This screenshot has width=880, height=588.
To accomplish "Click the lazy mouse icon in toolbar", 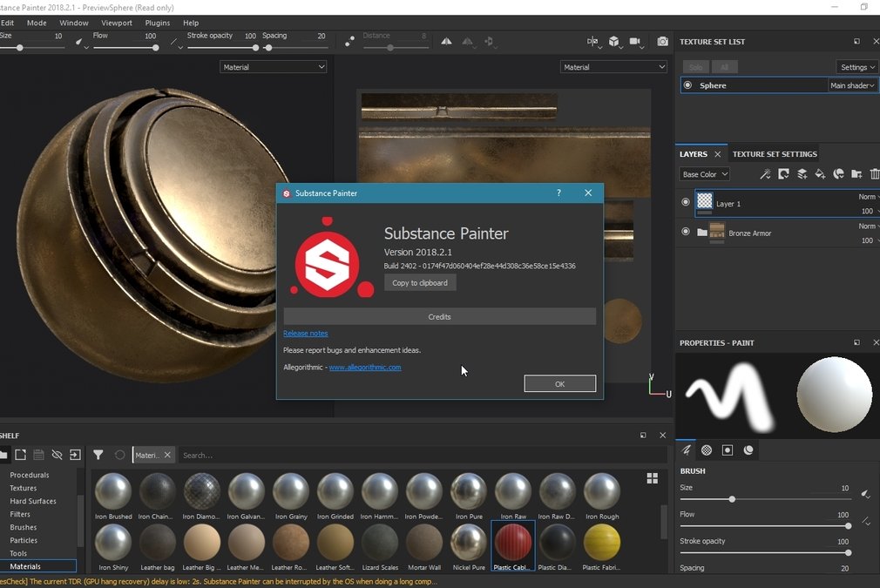I will pyautogui.click(x=349, y=42).
